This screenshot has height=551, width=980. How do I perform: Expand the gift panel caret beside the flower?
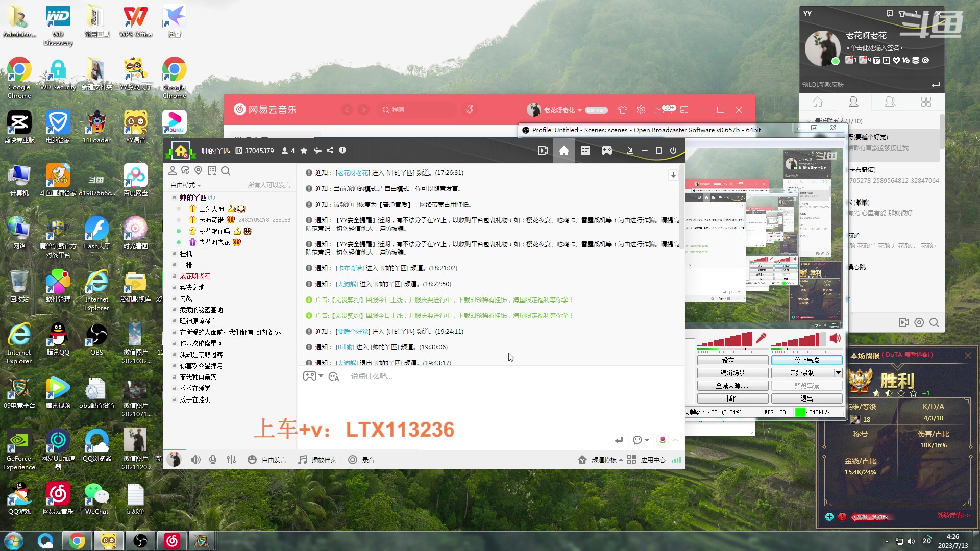tap(676, 439)
